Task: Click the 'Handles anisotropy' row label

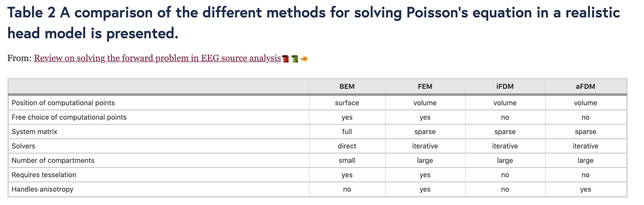Action: tap(42, 189)
